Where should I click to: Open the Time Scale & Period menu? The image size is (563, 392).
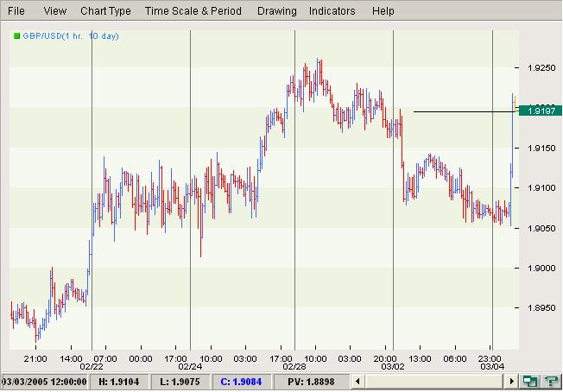point(193,11)
